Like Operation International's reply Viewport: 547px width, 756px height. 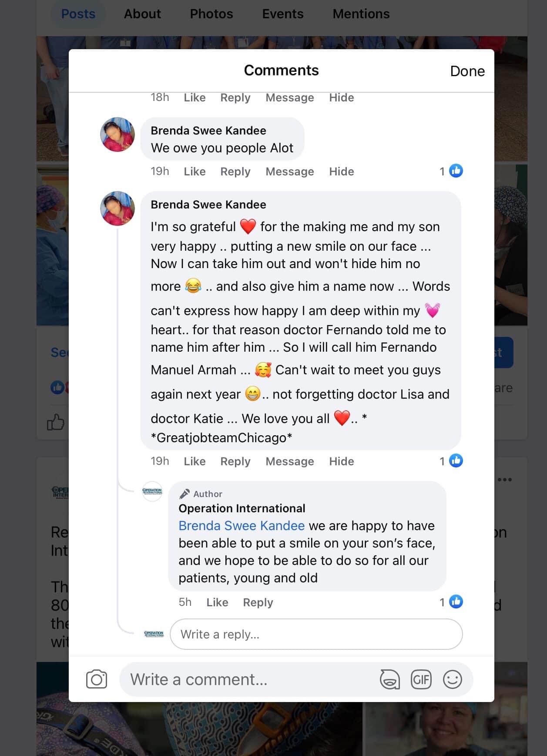click(217, 602)
